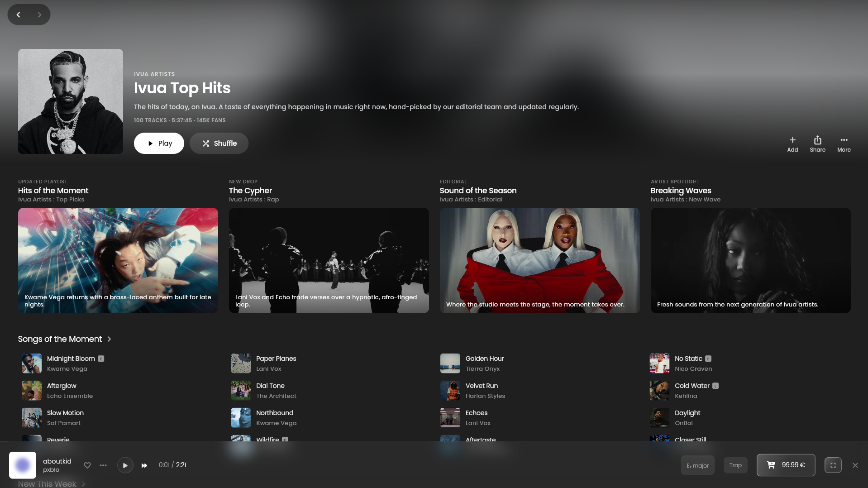Click the Echoes album art

click(x=450, y=418)
